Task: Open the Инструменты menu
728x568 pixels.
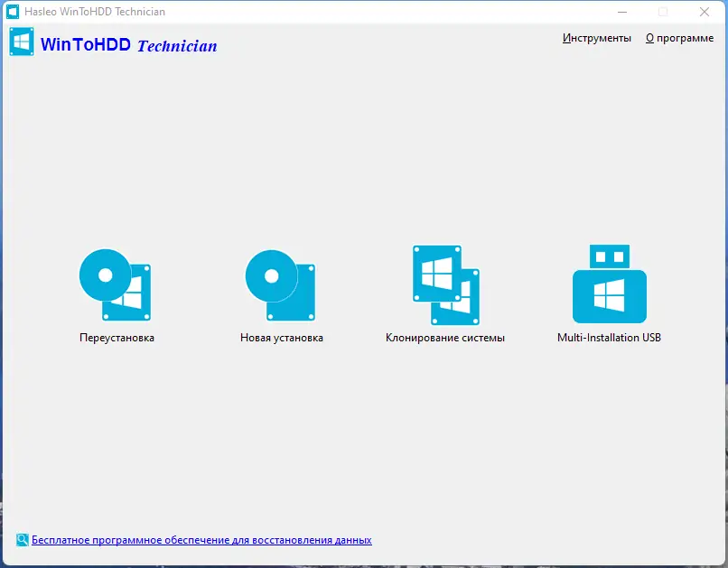Action: tap(597, 38)
